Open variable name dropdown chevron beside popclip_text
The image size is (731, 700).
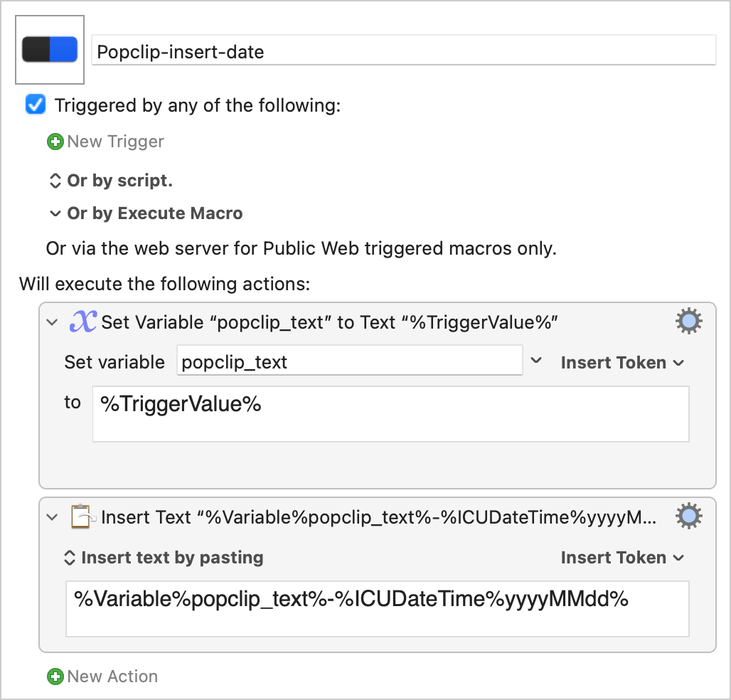click(x=536, y=361)
